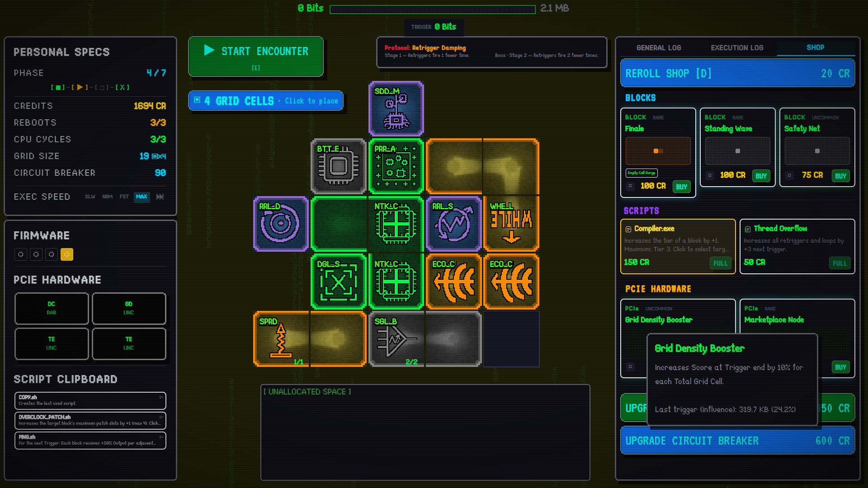This screenshot has height=488, width=868.
Task: Click the first empty firmware slot
Action: [21, 254]
